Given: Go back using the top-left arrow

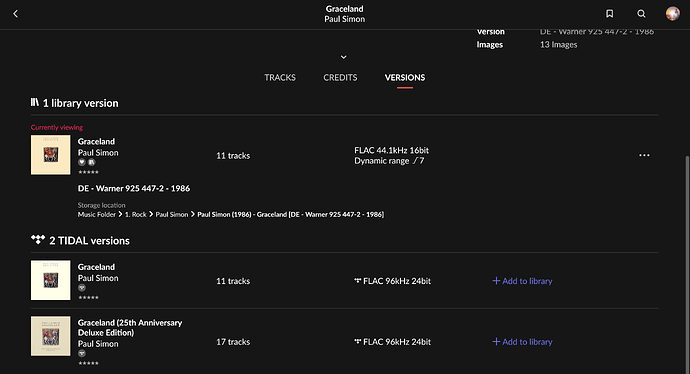Looking at the screenshot, I should coord(15,14).
